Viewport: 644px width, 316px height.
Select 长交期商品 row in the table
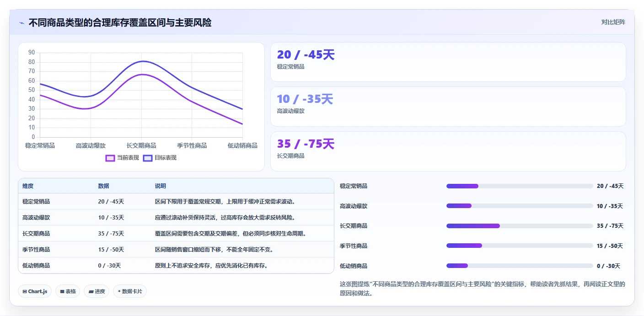[176, 233]
